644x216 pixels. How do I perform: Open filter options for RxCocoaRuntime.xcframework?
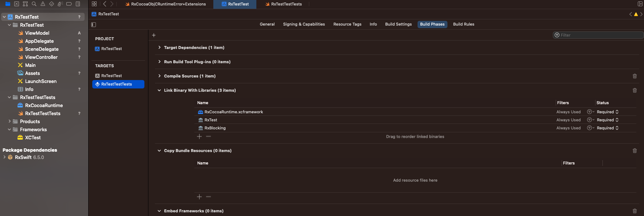[x=590, y=112]
